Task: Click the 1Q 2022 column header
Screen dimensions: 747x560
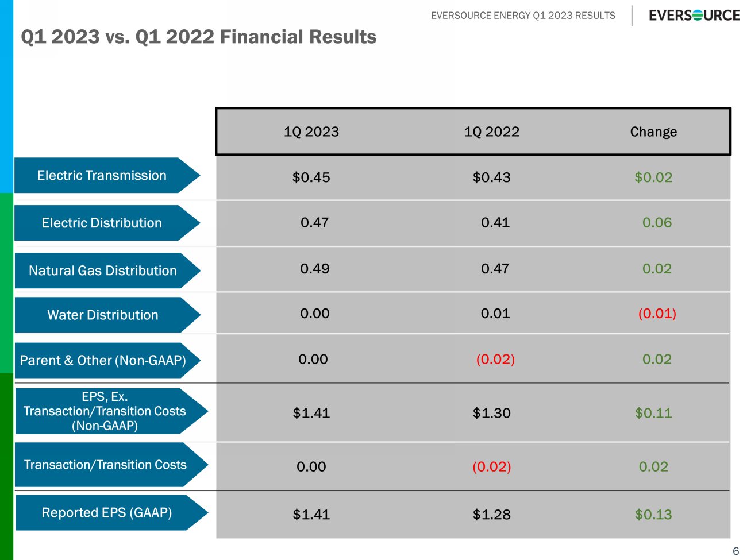Action: (x=492, y=132)
